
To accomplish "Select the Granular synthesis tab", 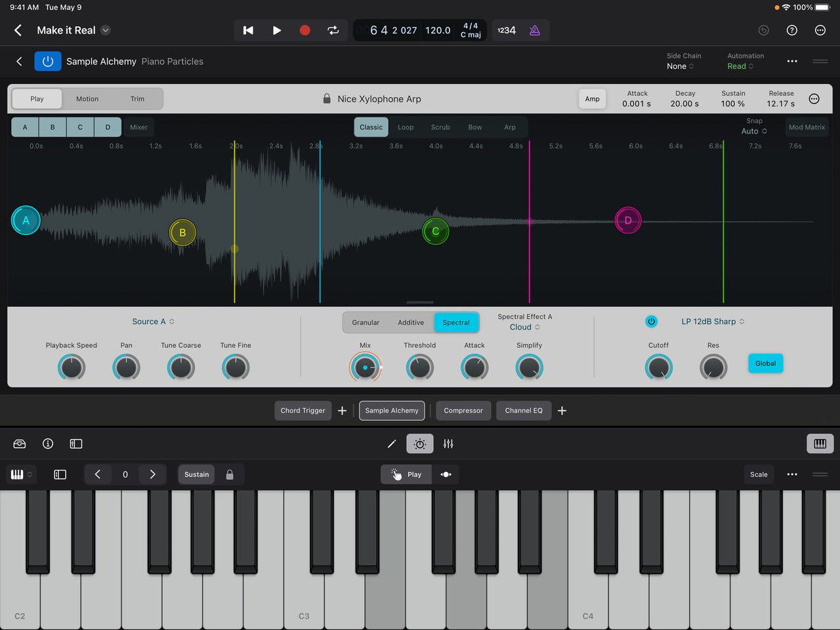I will [366, 322].
